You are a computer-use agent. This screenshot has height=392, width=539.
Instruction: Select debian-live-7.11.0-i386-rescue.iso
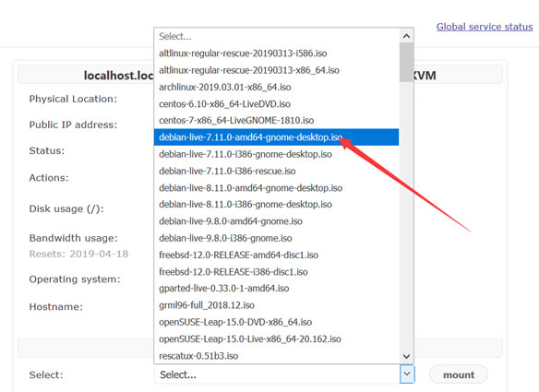(276, 171)
